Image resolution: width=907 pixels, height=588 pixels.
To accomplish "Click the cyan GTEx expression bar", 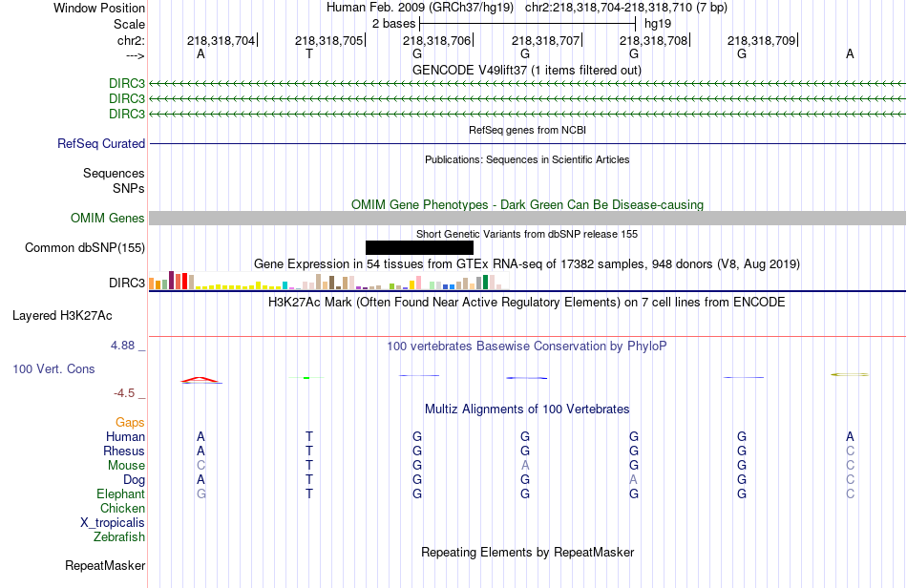I will 285,285.
